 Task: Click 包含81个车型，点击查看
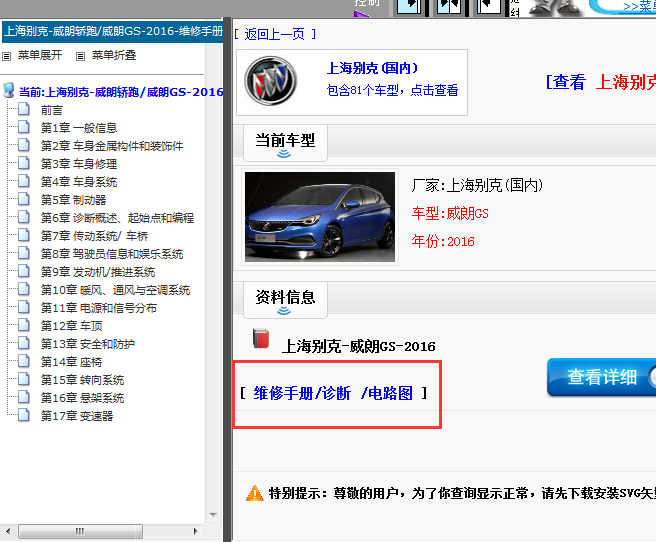(392, 90)
